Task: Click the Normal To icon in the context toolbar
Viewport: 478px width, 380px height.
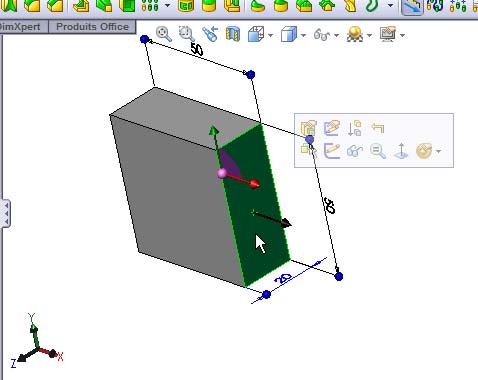Action: click(x=401, y=151)
